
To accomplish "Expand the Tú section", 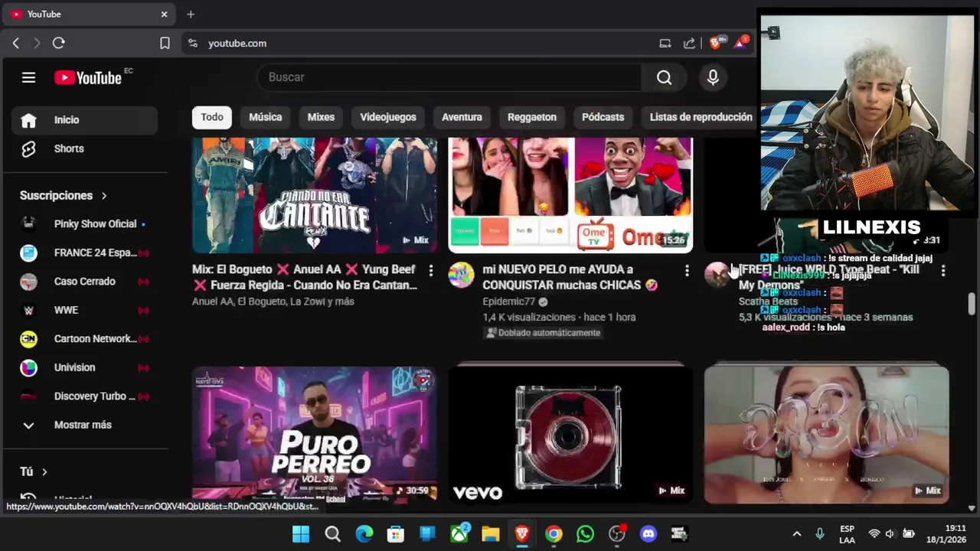I will click(34, 471).
